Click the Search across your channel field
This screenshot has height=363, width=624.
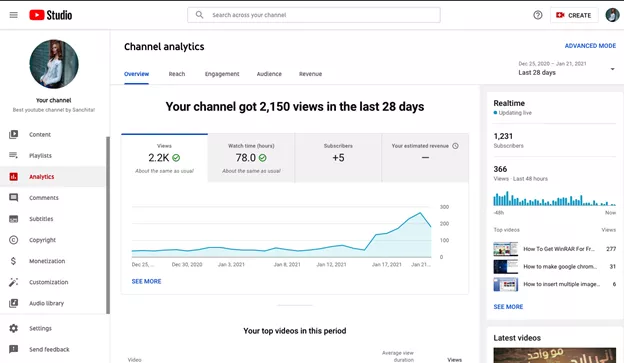pyautogui.click(x=314, y=15)
